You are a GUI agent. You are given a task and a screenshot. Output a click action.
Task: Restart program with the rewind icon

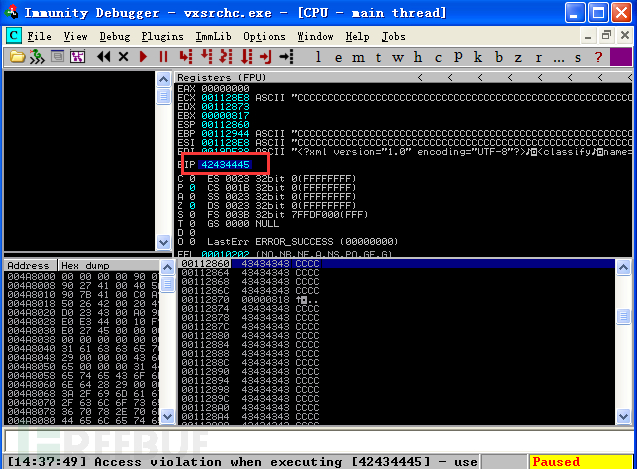(104, 56)
